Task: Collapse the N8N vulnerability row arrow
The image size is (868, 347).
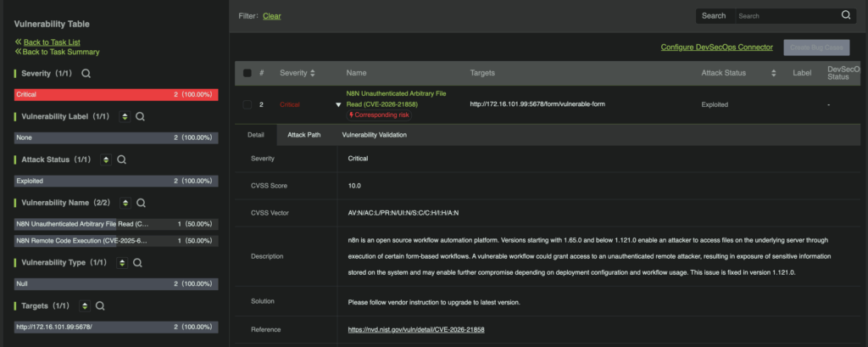Action: click(338, 105)
